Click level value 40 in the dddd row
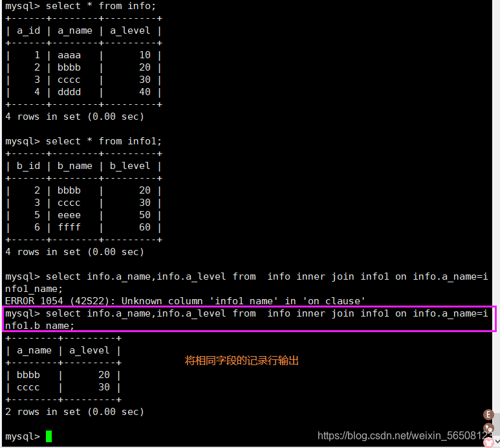Viewport: 500px width, 448px height. (145, 92)
